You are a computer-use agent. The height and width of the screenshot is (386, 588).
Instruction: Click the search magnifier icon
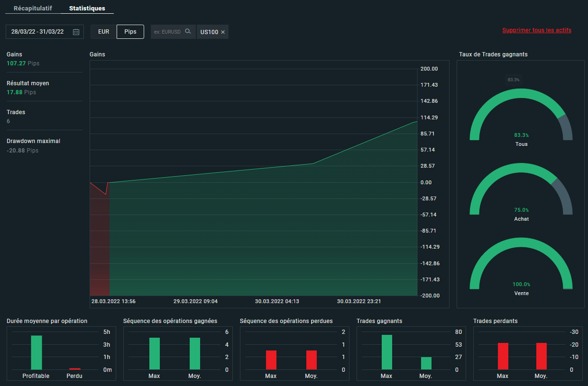point(188,32)
